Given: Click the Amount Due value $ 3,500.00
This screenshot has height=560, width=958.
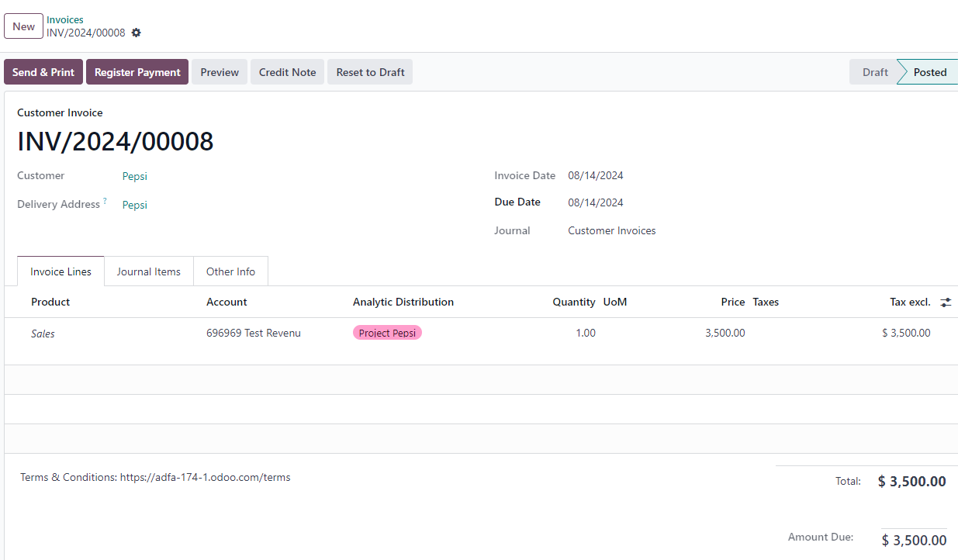Looking at the screenshot, I should coord(914,541).
